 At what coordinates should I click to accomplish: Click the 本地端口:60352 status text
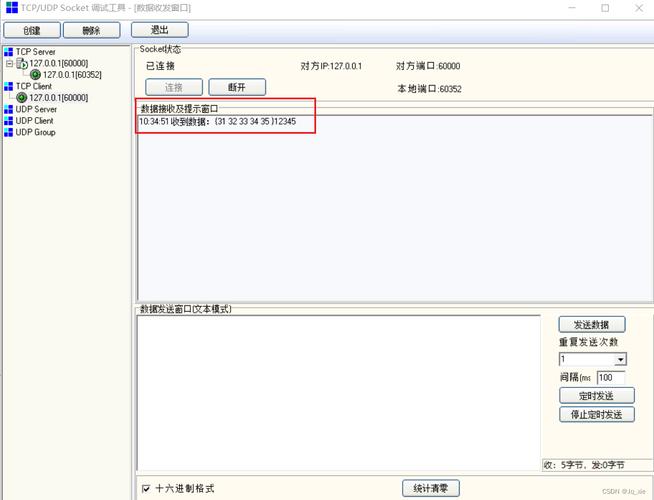click(x=429, y=89)
